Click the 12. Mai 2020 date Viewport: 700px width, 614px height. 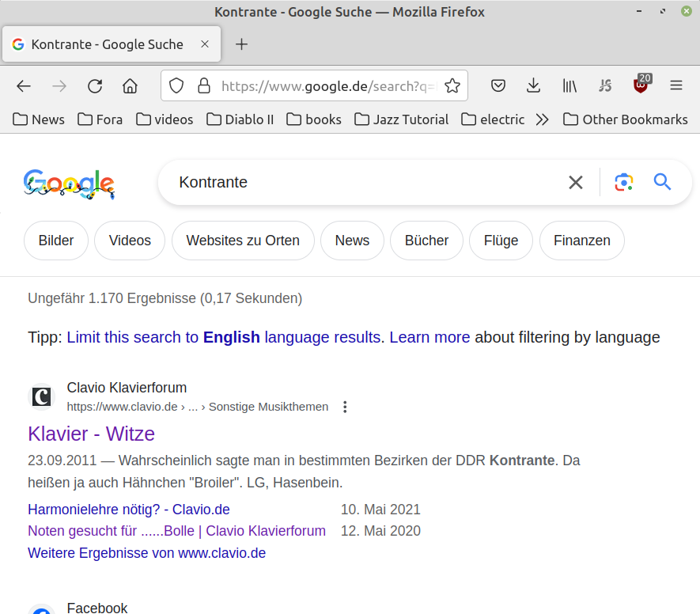380,531
